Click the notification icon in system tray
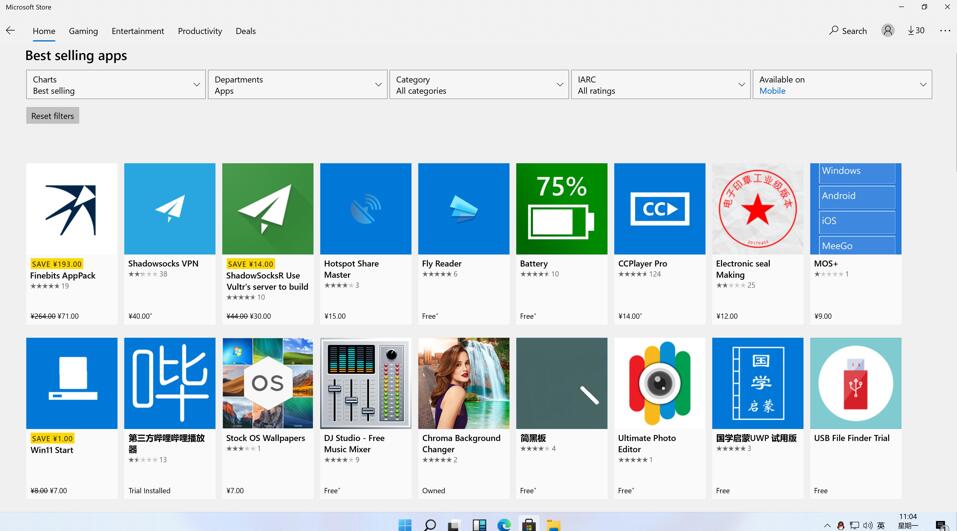957x531 pixels. (941, 525)
